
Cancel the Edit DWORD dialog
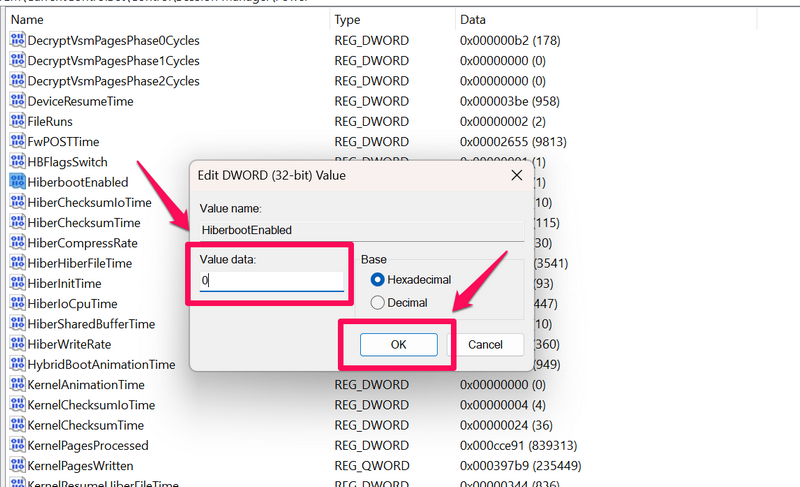485,344
